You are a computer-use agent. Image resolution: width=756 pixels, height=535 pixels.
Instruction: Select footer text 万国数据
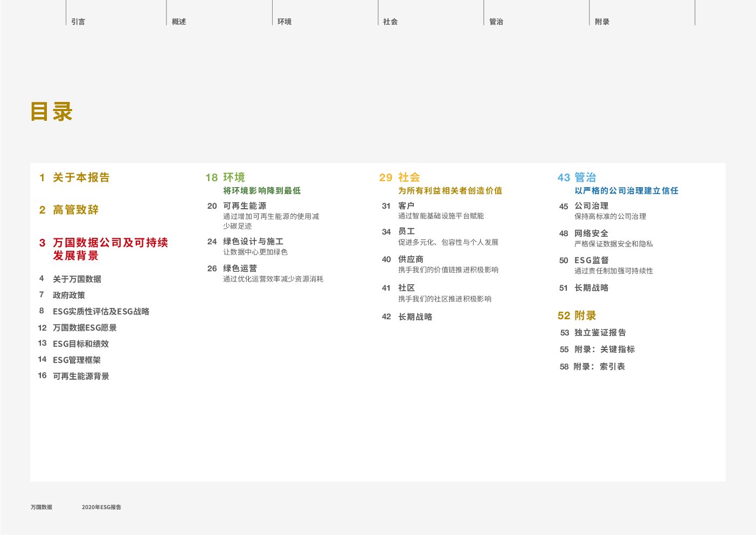41,507
